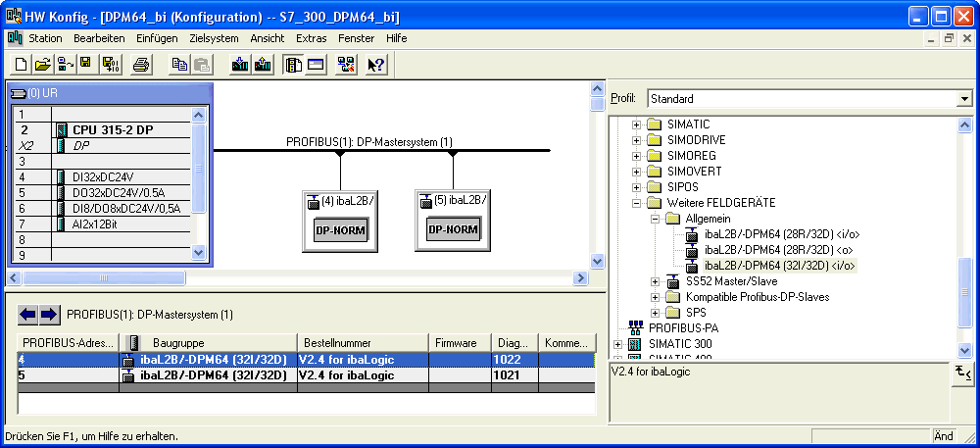Expand the SS52 Master/Slave node
The width and height of the screenshot is (980, 448).
click(x=655, y=281)
